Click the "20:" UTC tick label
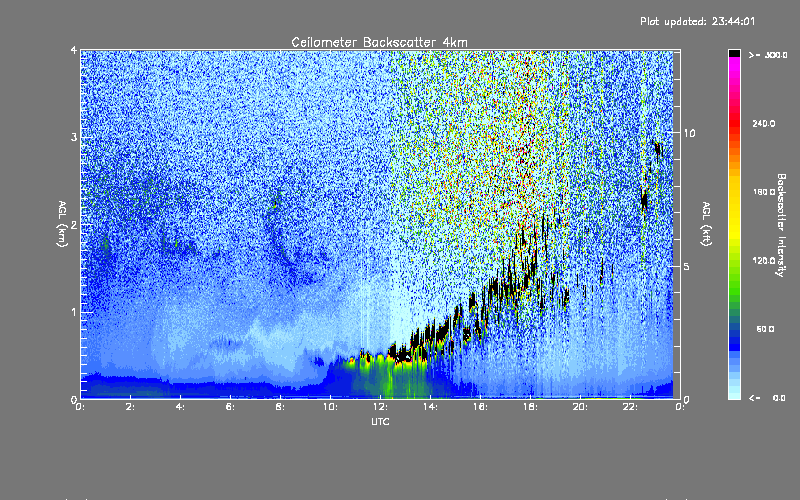 [x=580, y=407]
